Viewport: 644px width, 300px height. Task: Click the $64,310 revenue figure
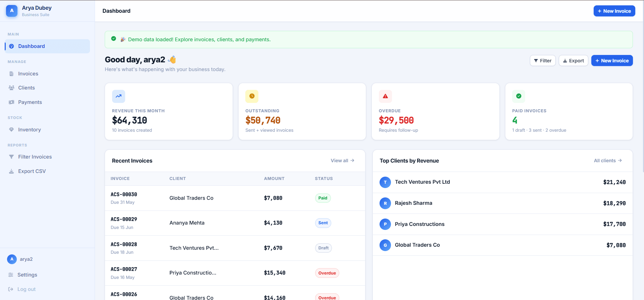130,120
